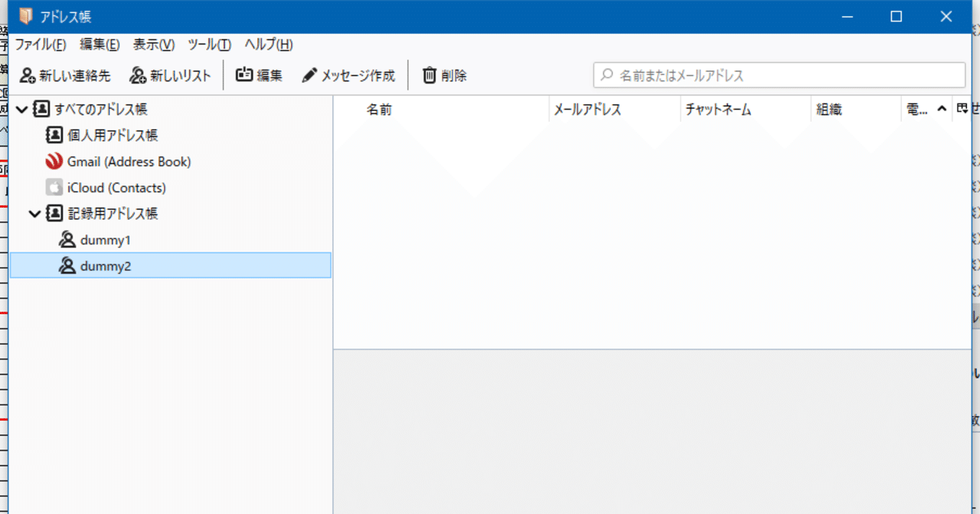This screenshot has width=980, height=514.
Task: Collapse the 記録用アドレス帳 tree node
Action: [x=34, y=214]
